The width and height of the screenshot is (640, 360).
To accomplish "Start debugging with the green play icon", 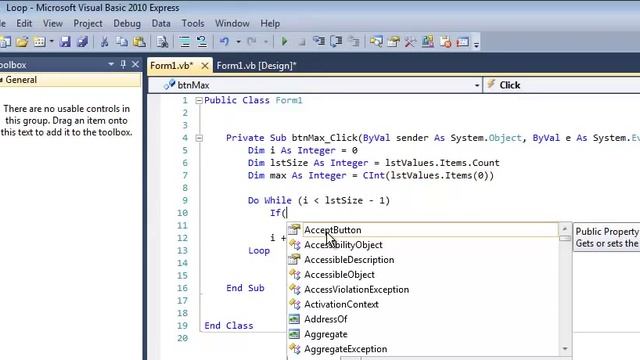I will click(x=284, y=42).
